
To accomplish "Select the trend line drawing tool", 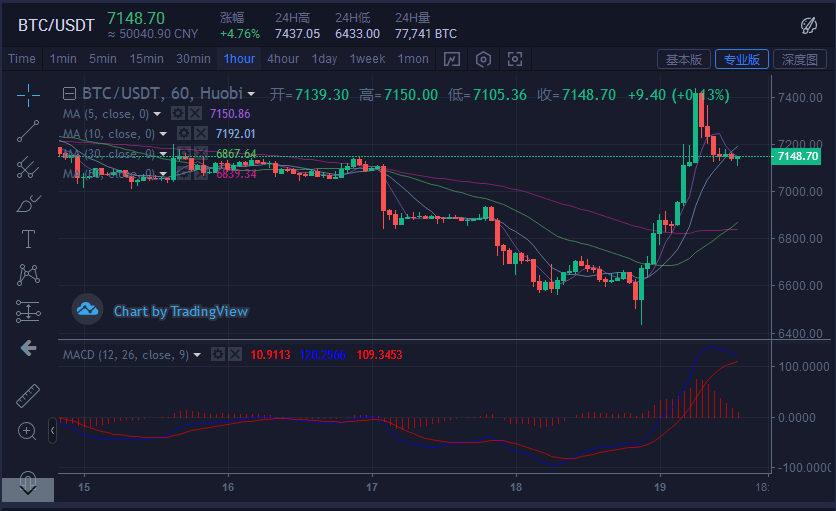I will click(x=28, y=131).
